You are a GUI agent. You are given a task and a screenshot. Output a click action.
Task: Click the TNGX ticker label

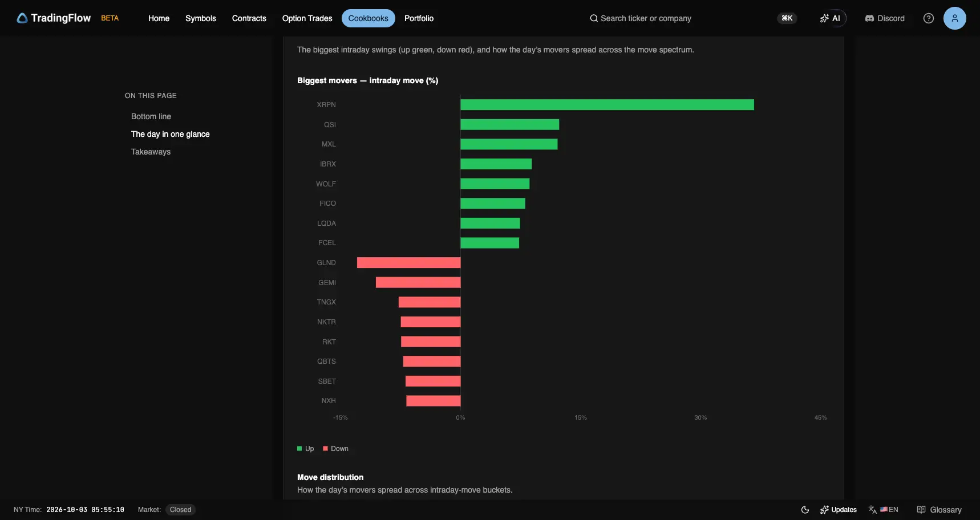click(x=326, y=302)
